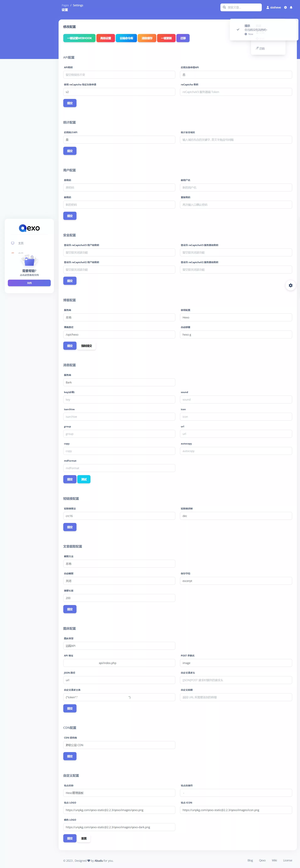Focus the 博客路径 input field
The image size is (300, 868).
tap(119, 335)
